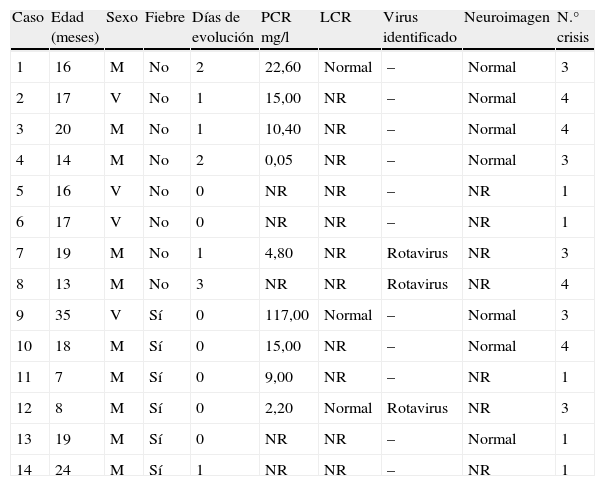605x486 pixels.
Task: Click the "Neuroimagen" column header
Action: point(506,18)
